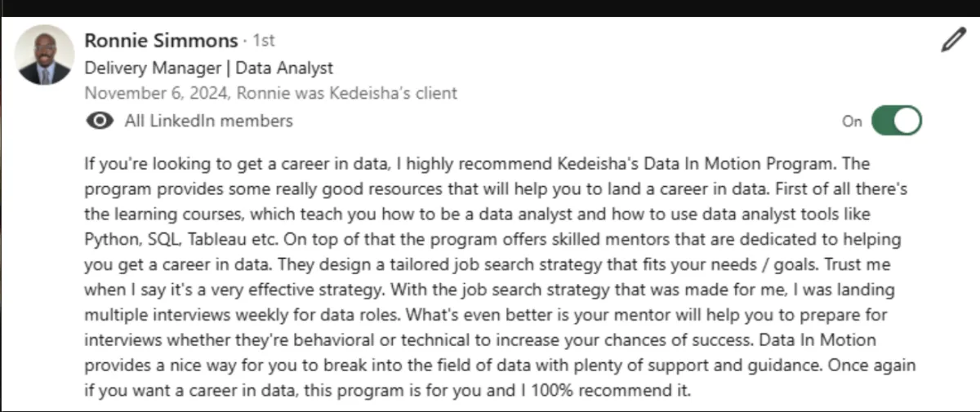Select the All LinkedIn members visibility text
Image resolution: width=980 pixels, height=412 pixels.
(208, 121)
